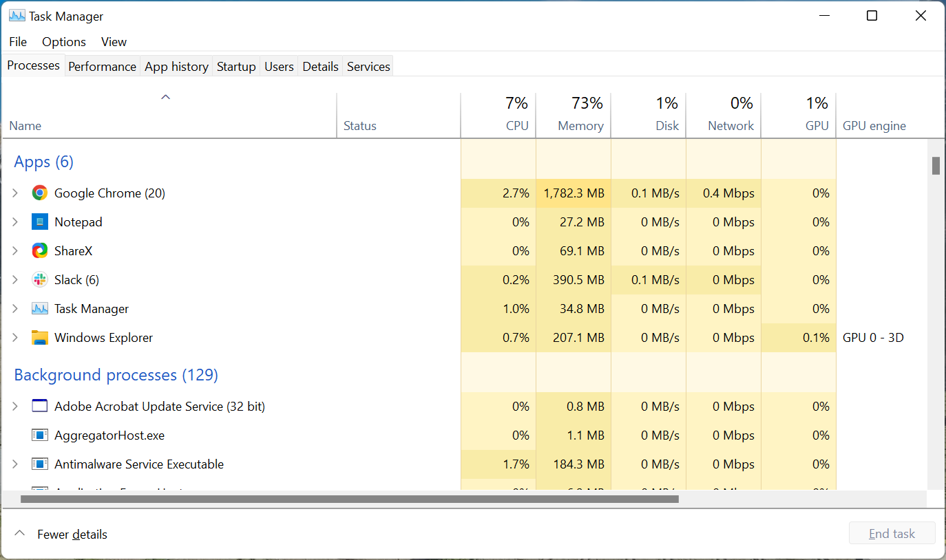Screen dimensions: 946x560
Task: Click the Background processes (129) heading
Action: [116, 375]
